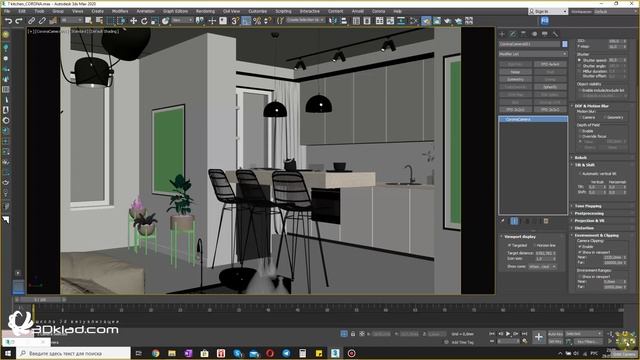Toggle Enable include/exclude list checkbox
The width and height of the screenshot is (640, 360).
(580, 90)
